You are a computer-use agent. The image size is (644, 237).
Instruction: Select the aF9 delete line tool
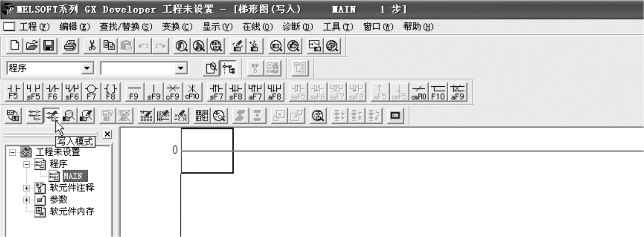point(458,91)
